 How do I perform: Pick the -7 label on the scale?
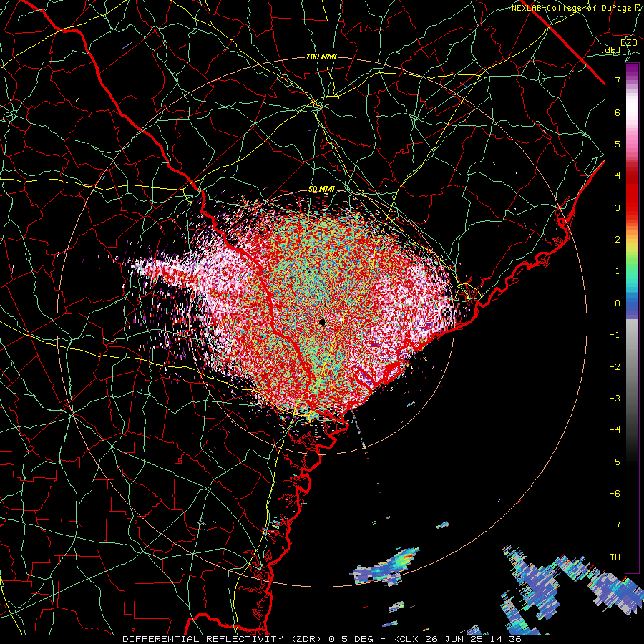click(x=615, y=525)
